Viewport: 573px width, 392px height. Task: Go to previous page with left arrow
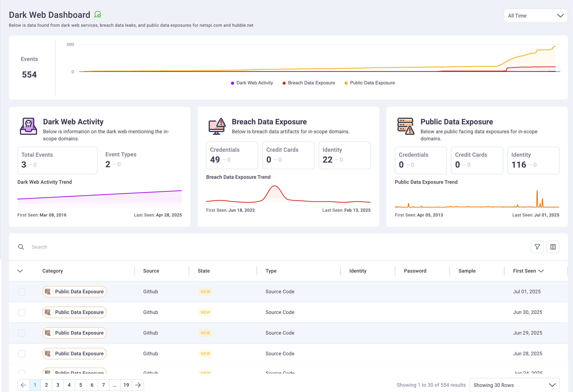[x=24, y=385]
